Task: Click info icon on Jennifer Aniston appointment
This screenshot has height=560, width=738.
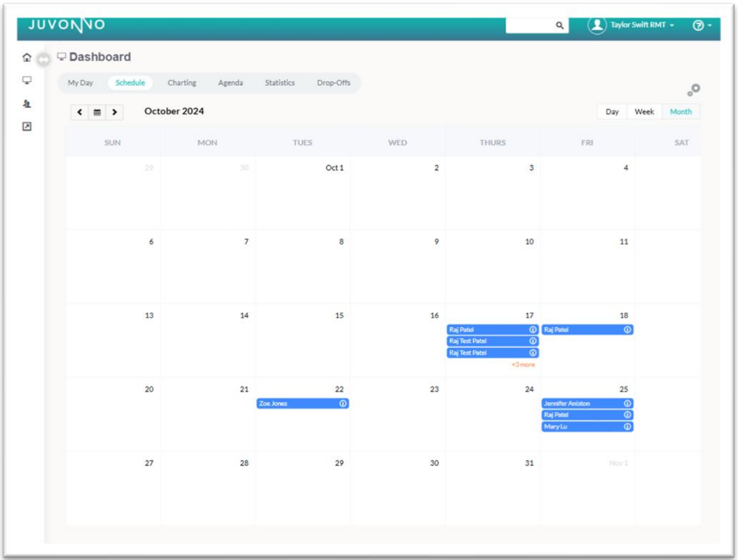Action: pos(627,403)
